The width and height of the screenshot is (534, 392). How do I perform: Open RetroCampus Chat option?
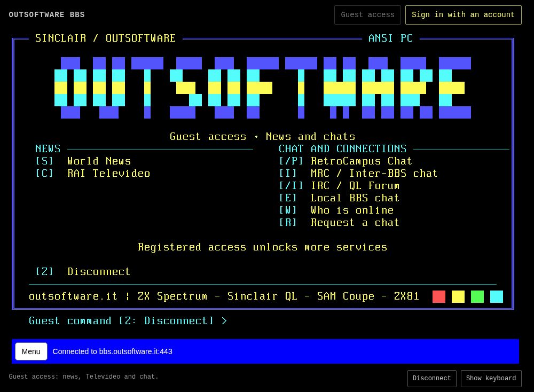click(345, 161)
